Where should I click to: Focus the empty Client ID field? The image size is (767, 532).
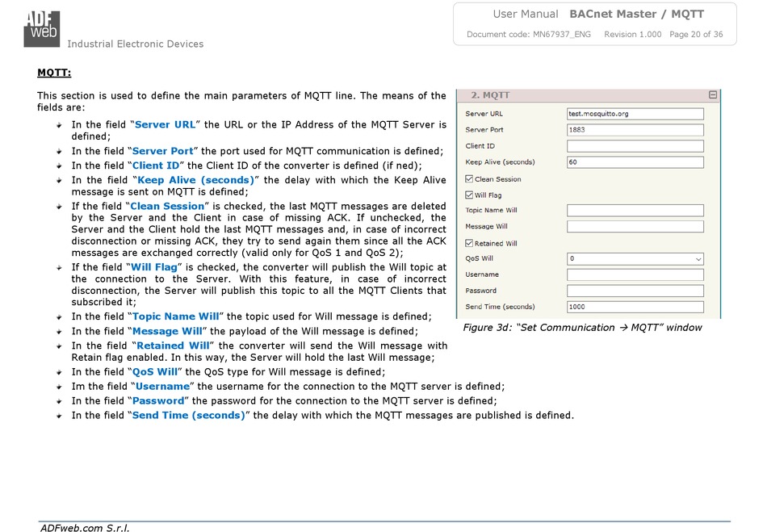point(635,146)
